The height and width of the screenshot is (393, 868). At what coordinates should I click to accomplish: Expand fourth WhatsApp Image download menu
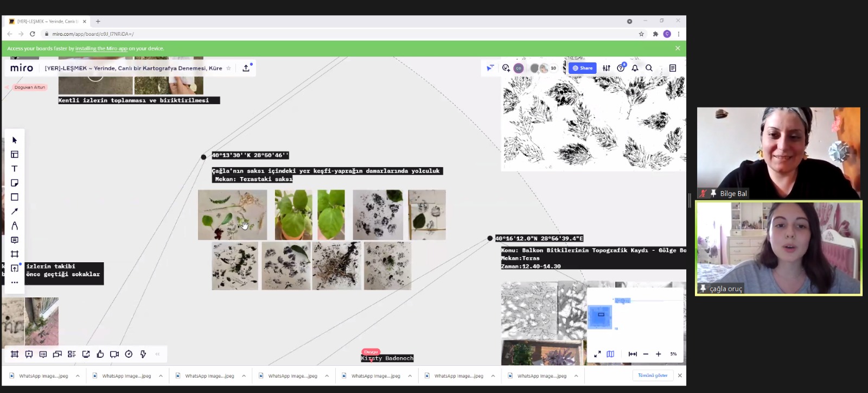click(327, 376)
